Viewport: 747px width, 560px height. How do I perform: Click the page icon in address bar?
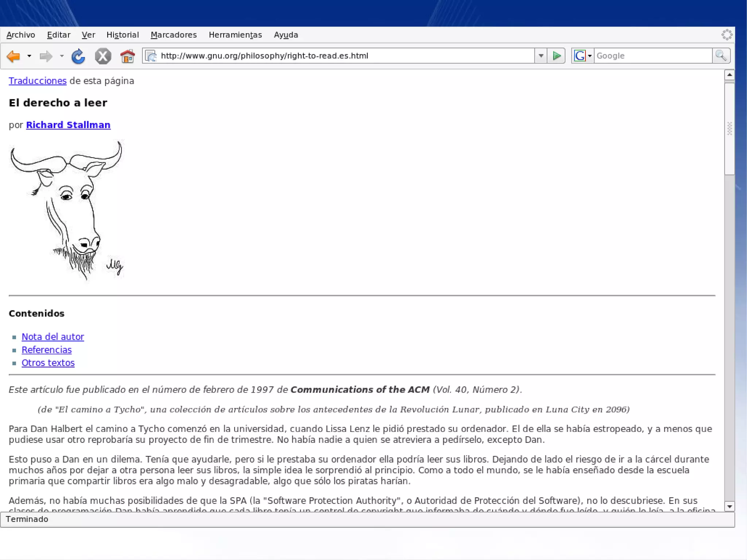151,56
